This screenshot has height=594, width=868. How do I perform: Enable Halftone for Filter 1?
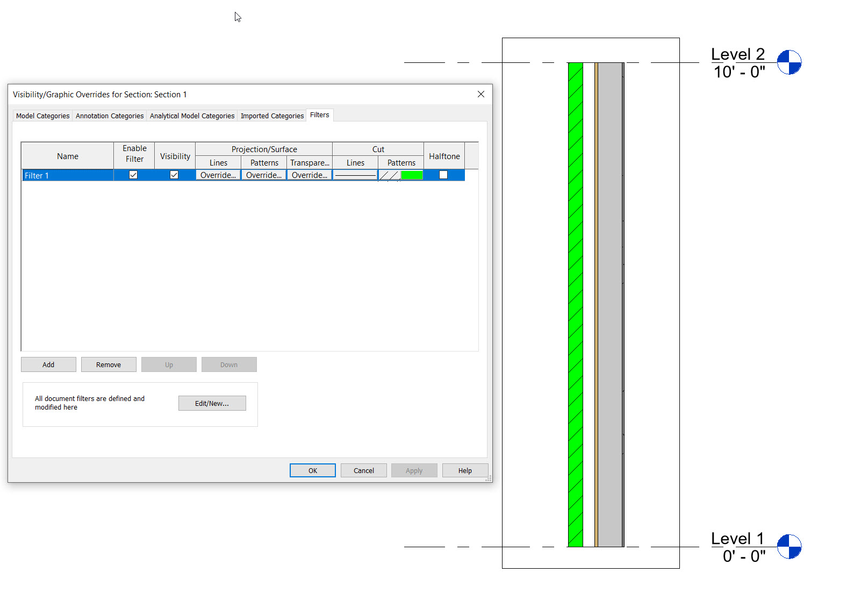pos(443,175)
